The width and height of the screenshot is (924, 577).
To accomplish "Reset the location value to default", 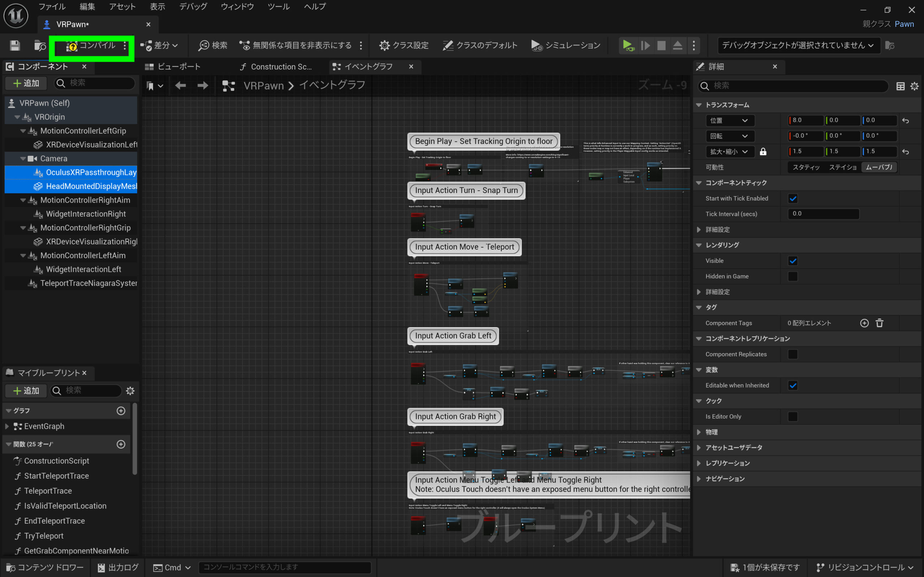I will click(905, 120).
